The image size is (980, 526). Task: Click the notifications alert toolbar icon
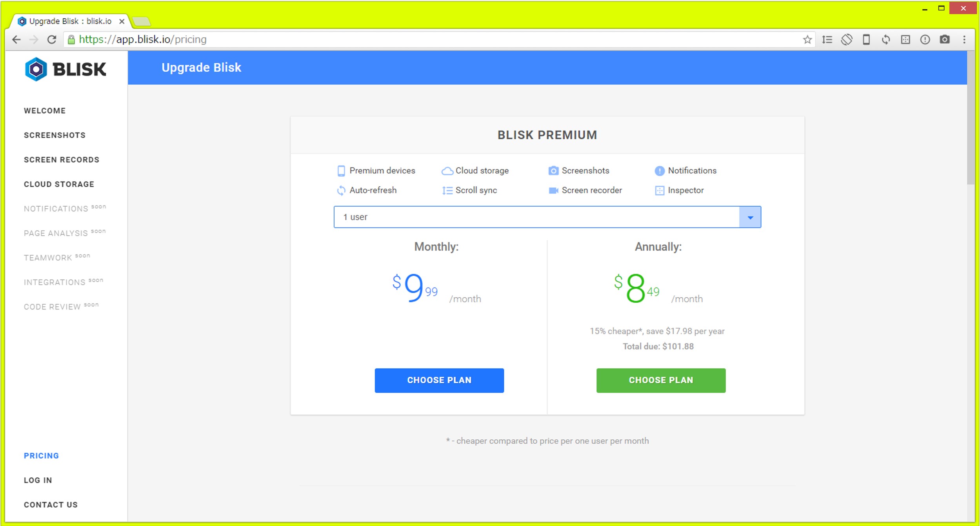point(925,40)
